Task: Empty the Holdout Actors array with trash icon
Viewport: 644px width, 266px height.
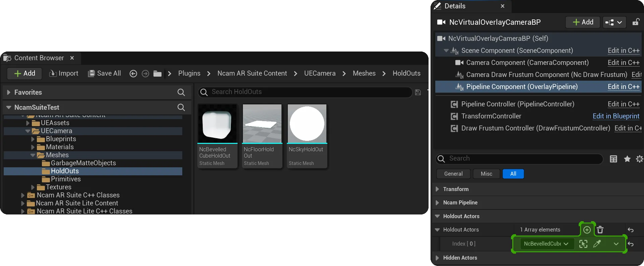Action: (x=600, y=230)
